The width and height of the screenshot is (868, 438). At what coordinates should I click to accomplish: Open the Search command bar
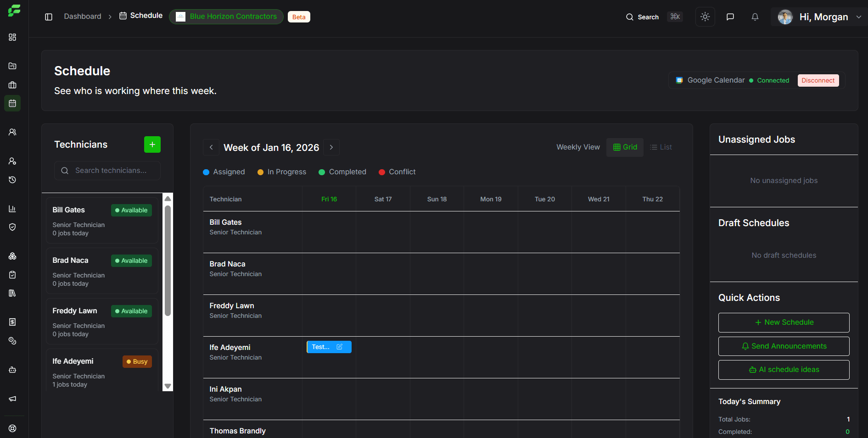pyautogui.click(x=654, y=17)
